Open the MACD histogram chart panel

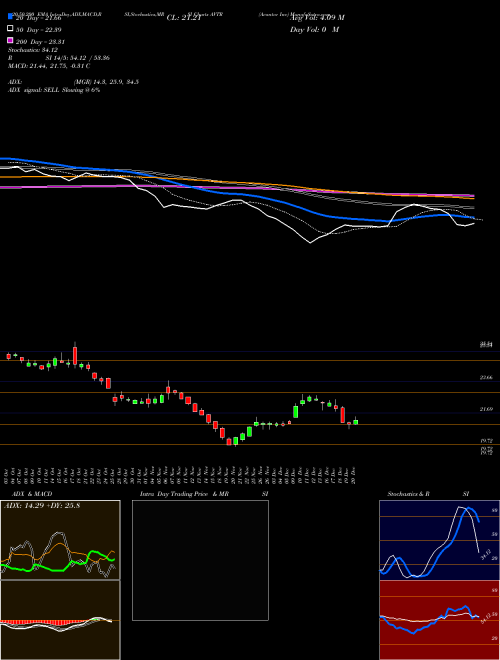60,620
